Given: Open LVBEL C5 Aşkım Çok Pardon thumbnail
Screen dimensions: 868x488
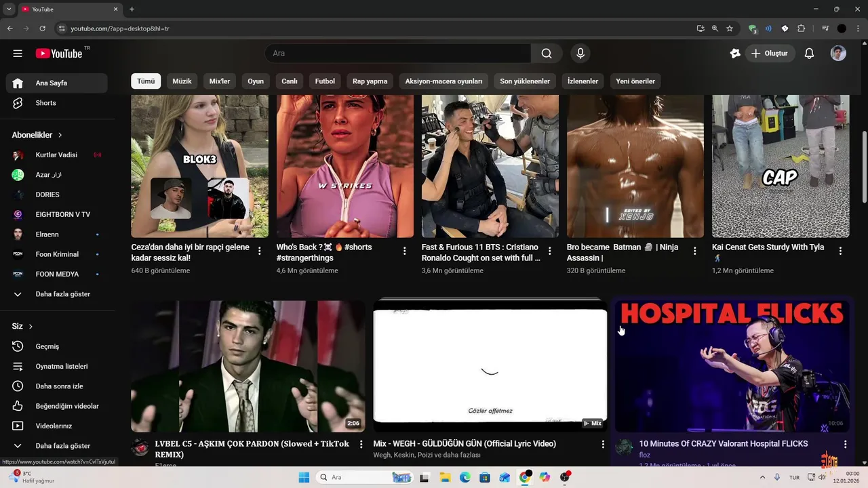Looking at the screenshot, I should coord(248,367).
